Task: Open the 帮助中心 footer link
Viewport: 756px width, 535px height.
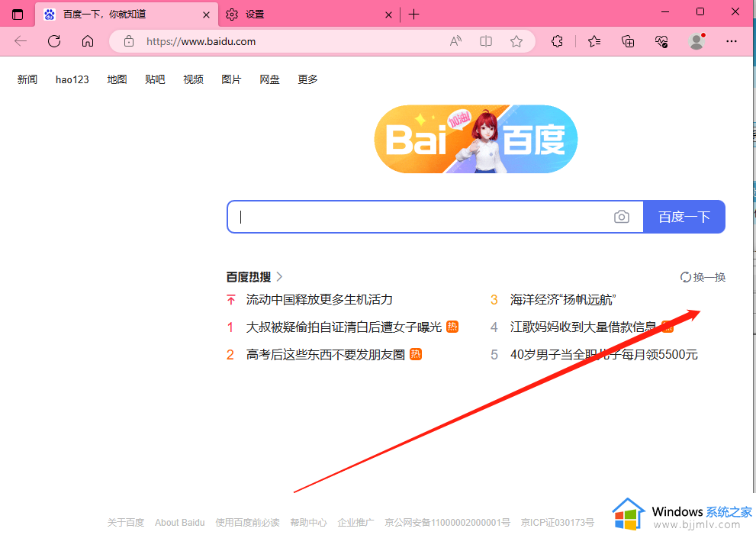Action: 308,523
